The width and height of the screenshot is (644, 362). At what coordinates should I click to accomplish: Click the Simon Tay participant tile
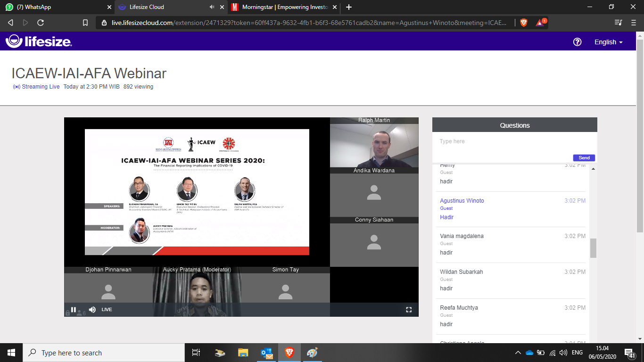[286, 292]
